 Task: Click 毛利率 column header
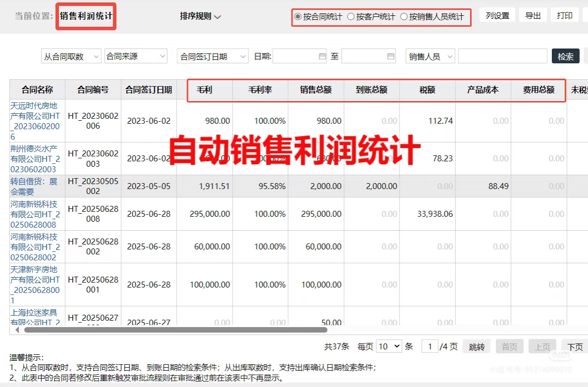[x=260, y=90]
